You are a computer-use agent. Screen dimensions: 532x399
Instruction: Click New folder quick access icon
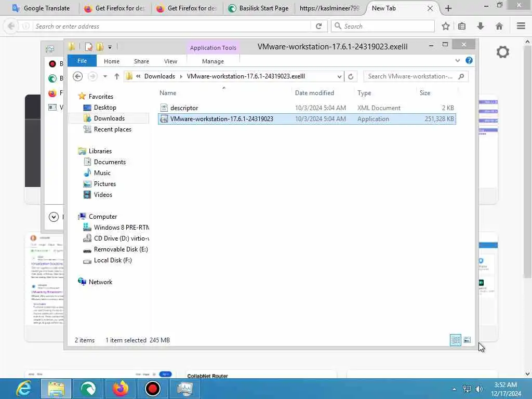[100, 47]
